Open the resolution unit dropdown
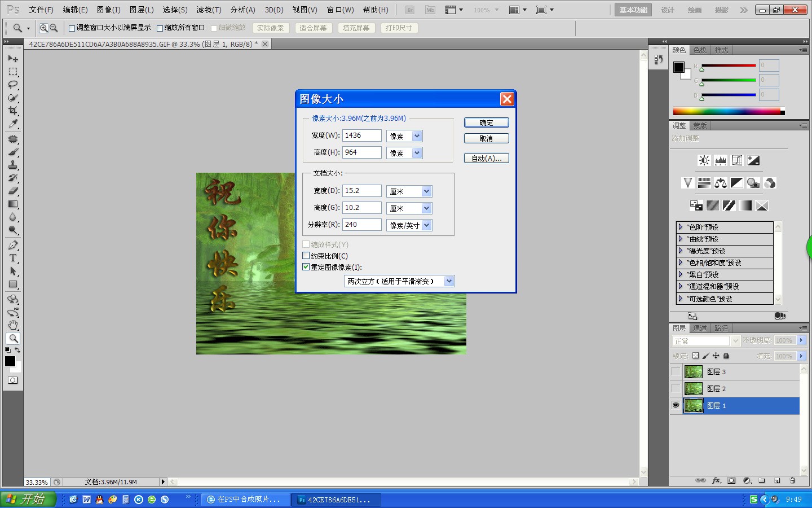The height and width of the screenshot is (508, 812). point(426,225)
